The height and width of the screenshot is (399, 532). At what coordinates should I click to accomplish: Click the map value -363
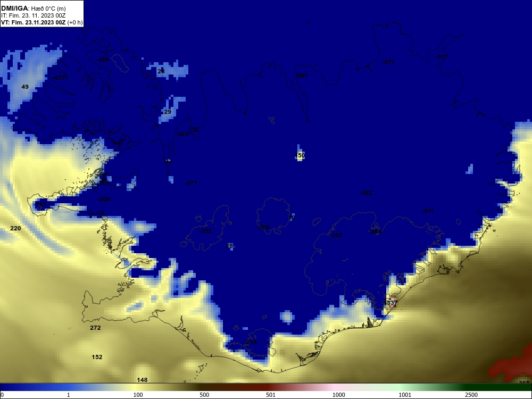[x=182, y=135]
